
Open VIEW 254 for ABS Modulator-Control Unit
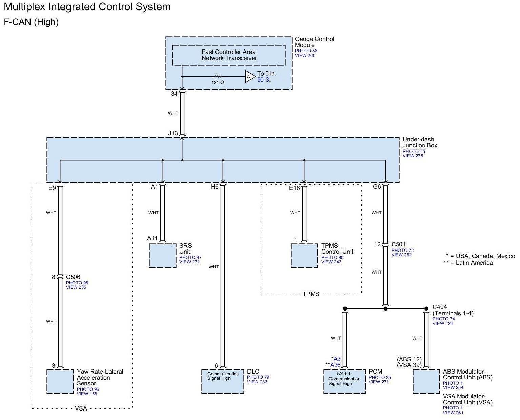pos(453,388)
